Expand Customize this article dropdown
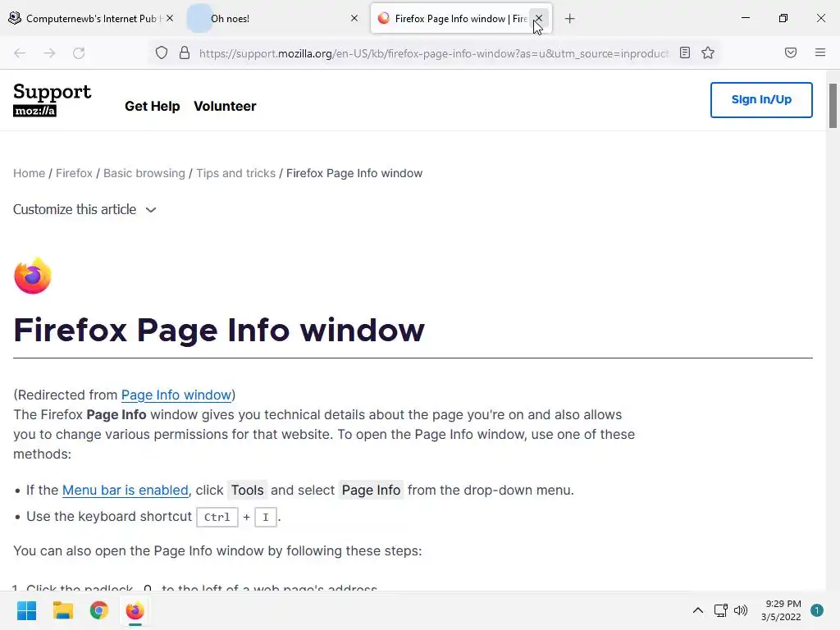840x630 pixels. (84, 209)
